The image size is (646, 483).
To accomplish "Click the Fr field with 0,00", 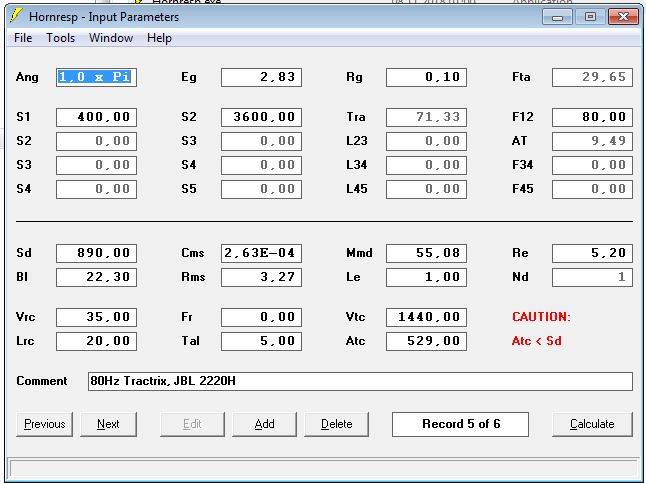I will tap(261, 317).
